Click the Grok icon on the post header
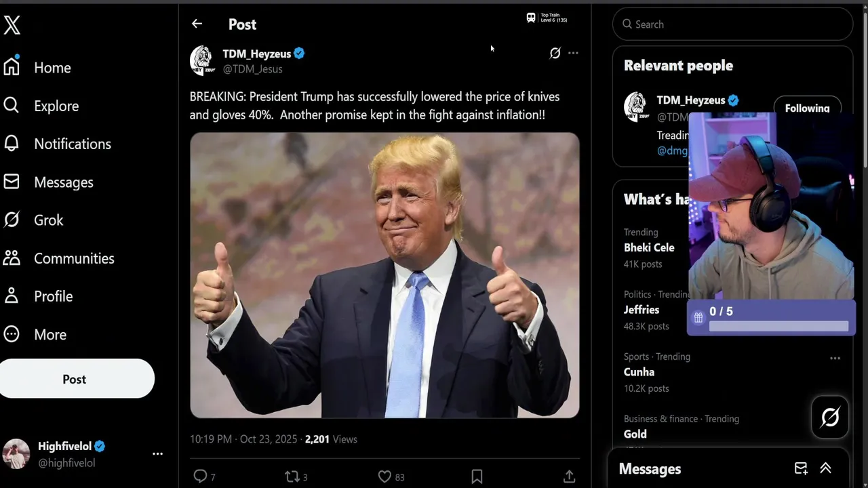Screen dimensions: 868x488 click(x=555, y=53)
